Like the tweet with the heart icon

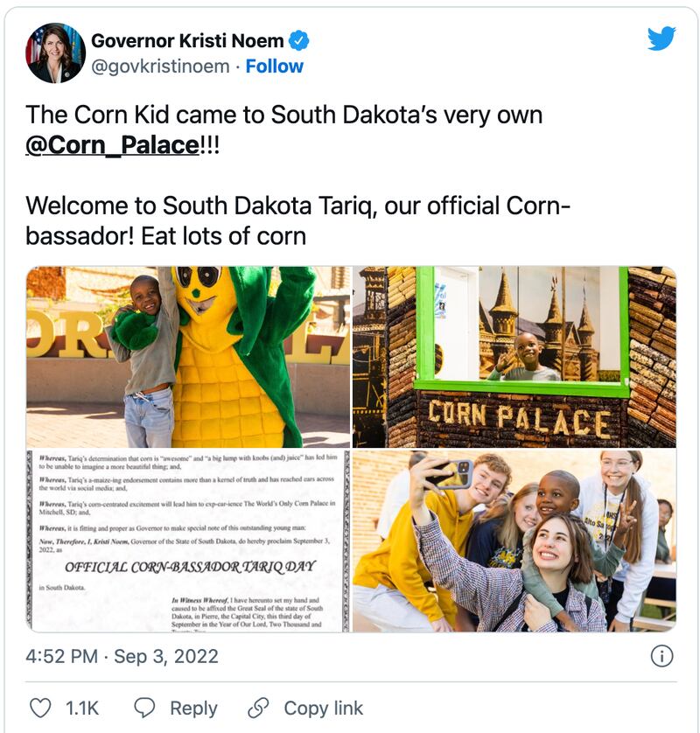pyautogui.click(x=41, y=708)
